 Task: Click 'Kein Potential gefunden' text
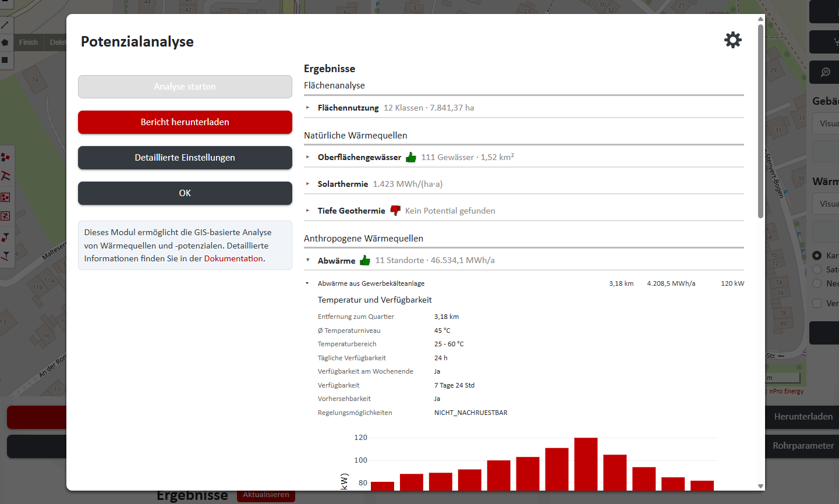point(450,211)
